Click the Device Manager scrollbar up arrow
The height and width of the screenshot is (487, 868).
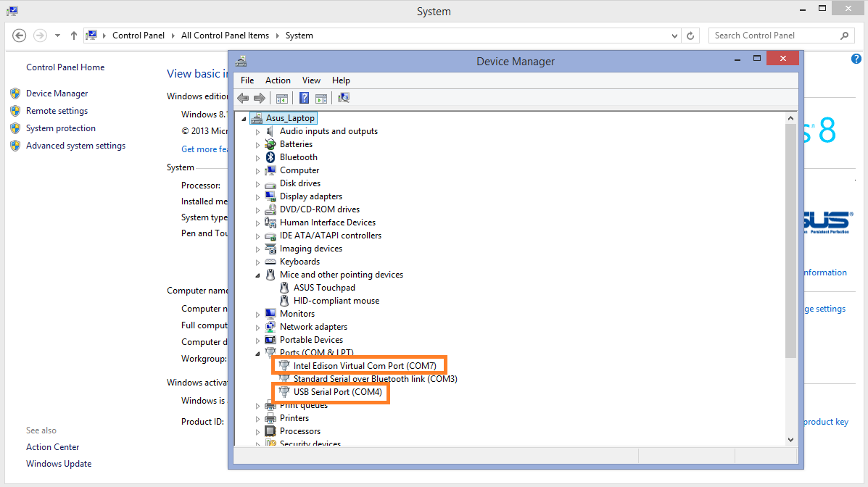click(x=790, y=118)
